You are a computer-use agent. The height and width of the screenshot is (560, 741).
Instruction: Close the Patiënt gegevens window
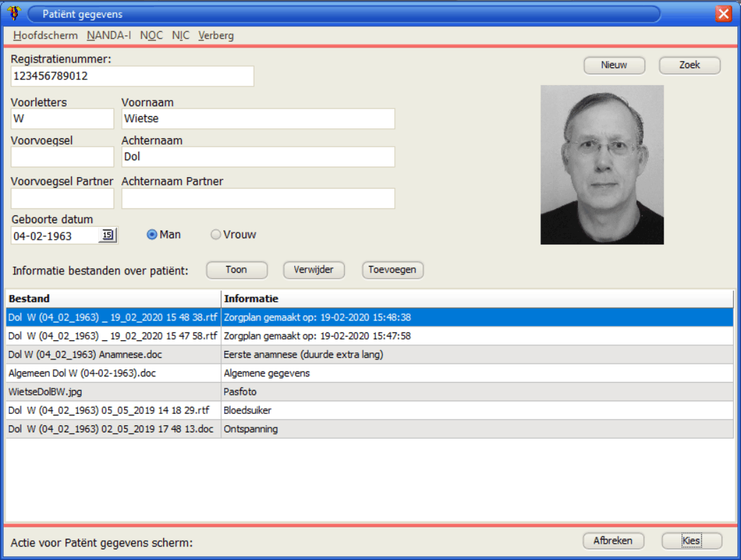[723, 13]
